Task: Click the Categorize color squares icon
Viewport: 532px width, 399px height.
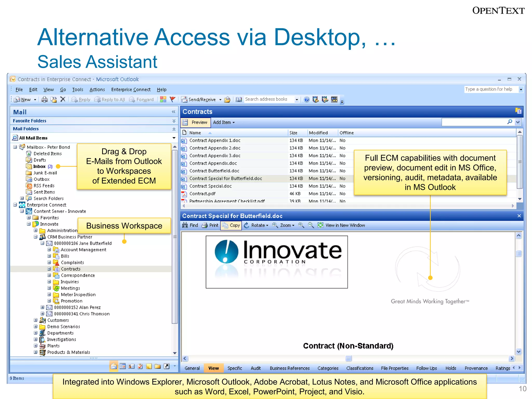Action: click(x=163, y=99)
